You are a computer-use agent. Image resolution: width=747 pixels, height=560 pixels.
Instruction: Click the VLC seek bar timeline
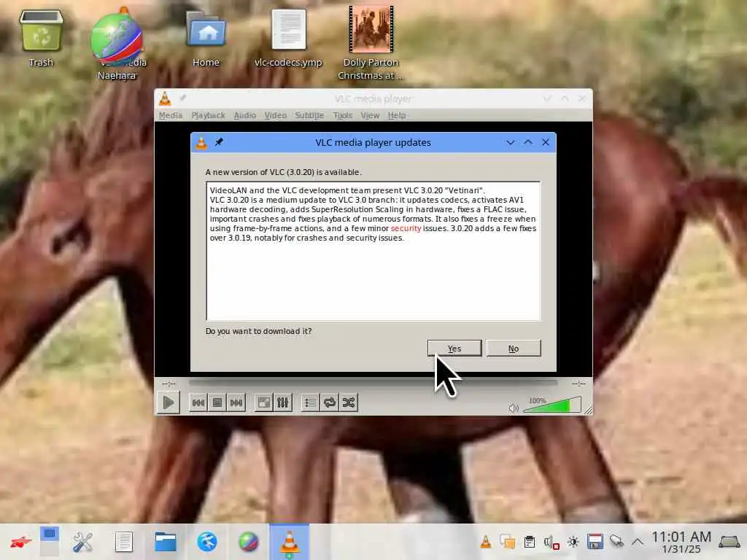point(373,383)
